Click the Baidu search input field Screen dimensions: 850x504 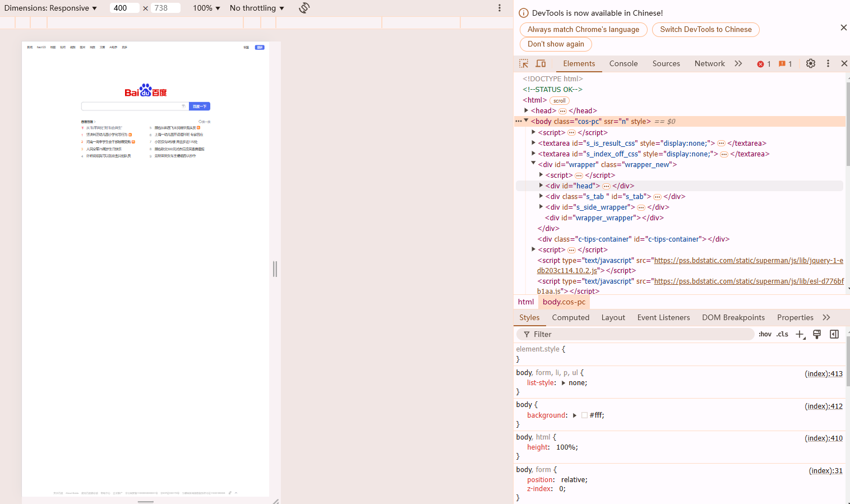[x=133, y=106]
